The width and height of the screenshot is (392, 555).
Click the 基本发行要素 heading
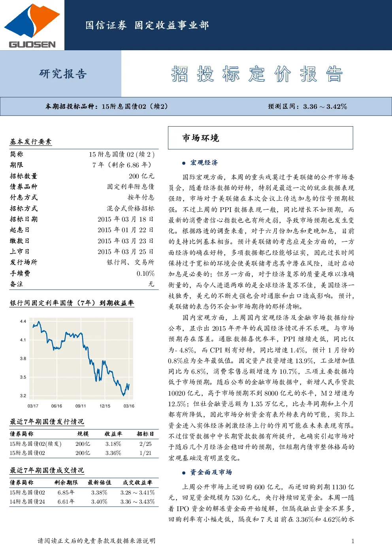[31, 142]
